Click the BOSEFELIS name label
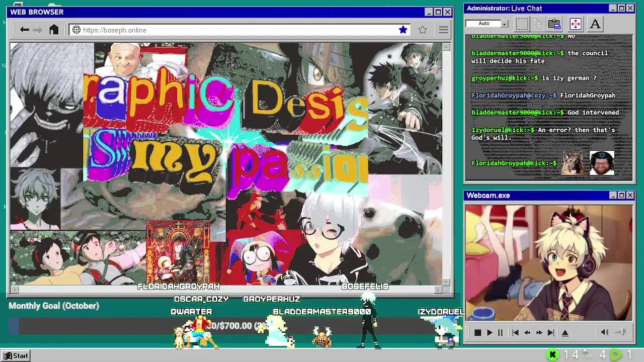The width and height of the screenshot is (644, 362). point(365,287)
